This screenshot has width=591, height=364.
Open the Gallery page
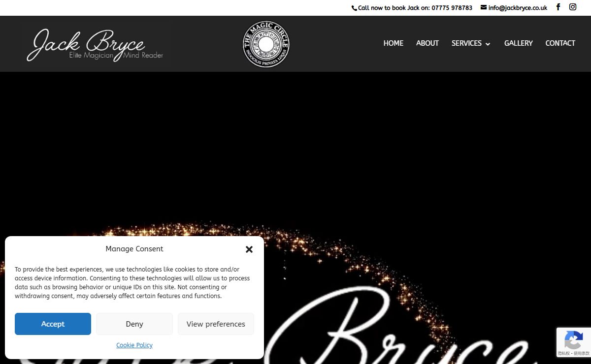(x=519, y=43)
